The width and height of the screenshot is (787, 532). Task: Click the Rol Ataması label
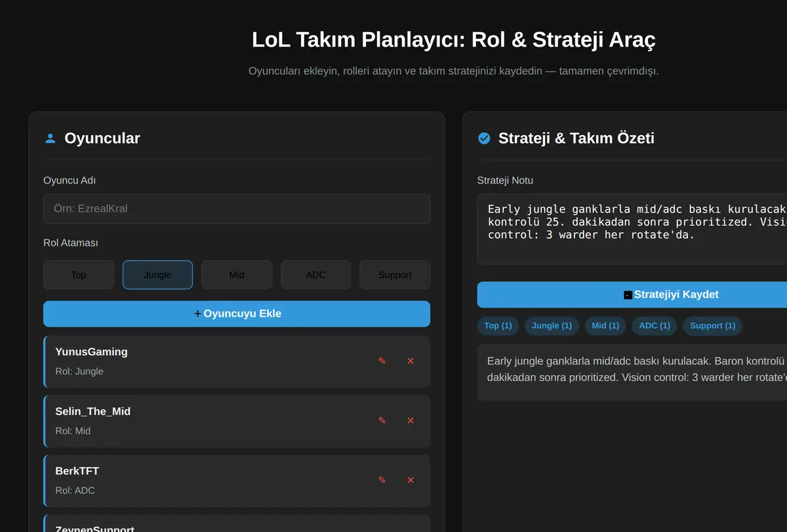(70, 243)
